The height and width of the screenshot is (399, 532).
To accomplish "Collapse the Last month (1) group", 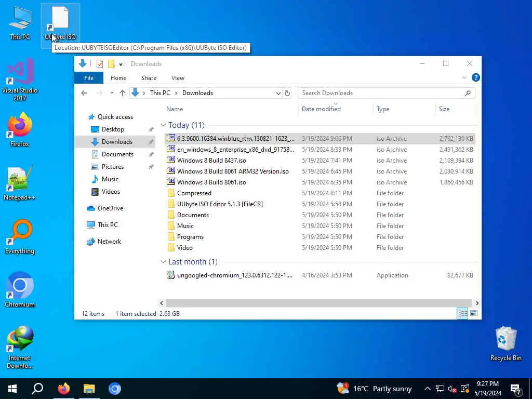I will tap(163, 262).
